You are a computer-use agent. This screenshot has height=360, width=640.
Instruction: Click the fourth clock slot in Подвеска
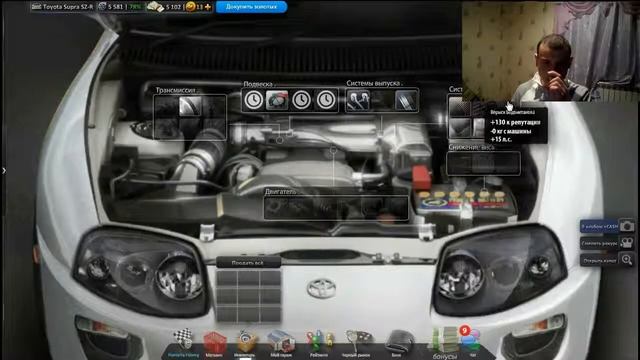[x=326, y=100]
